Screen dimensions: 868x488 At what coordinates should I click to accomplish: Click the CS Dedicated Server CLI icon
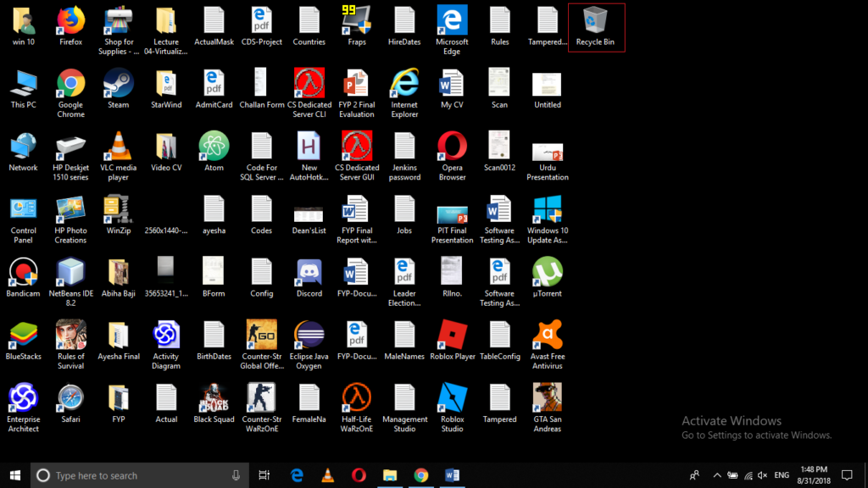click(x=309, y=93)
